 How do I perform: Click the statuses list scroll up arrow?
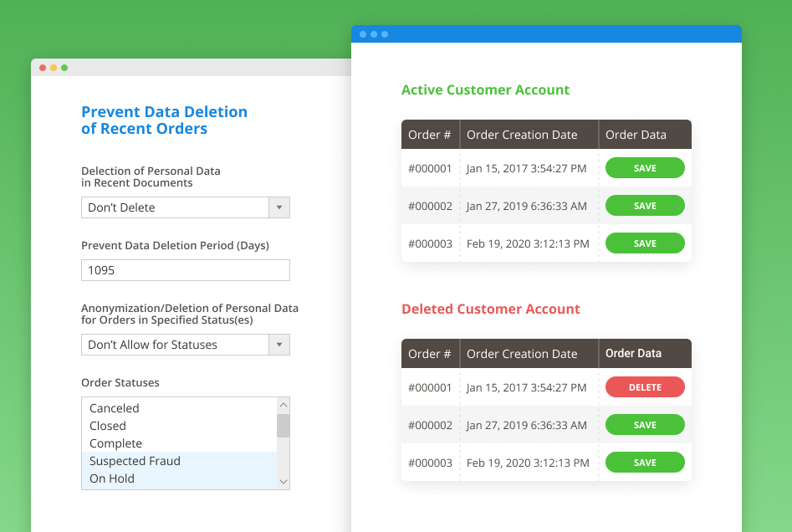coord(284,405)
